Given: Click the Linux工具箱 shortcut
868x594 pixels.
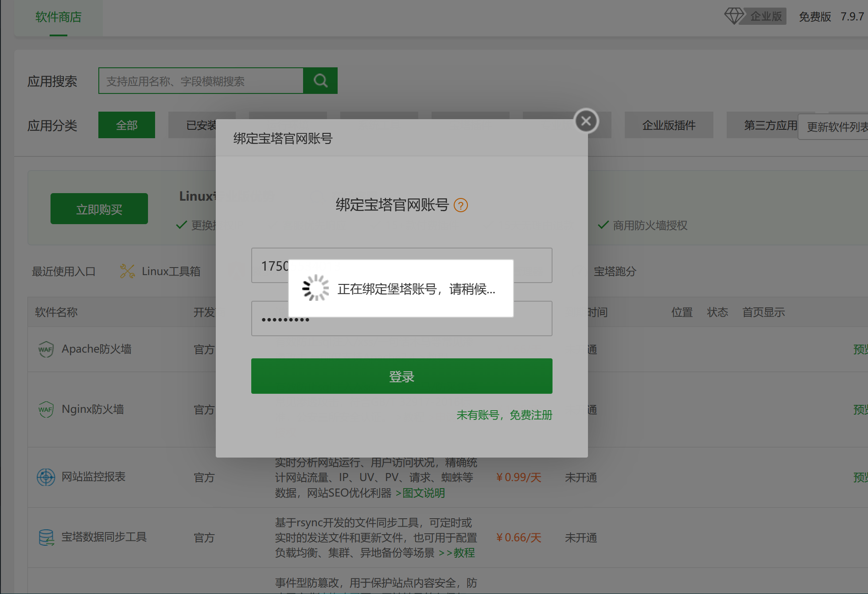Looking at the screenshot, I should [x=171, y=271].
